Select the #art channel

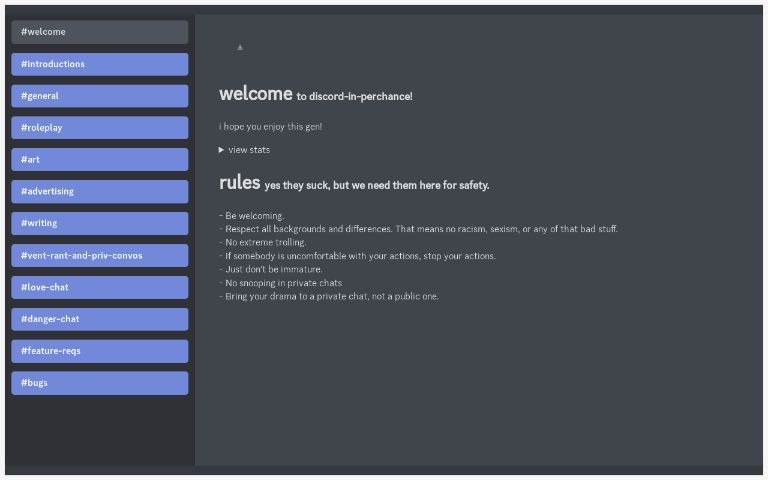(99, 160)
